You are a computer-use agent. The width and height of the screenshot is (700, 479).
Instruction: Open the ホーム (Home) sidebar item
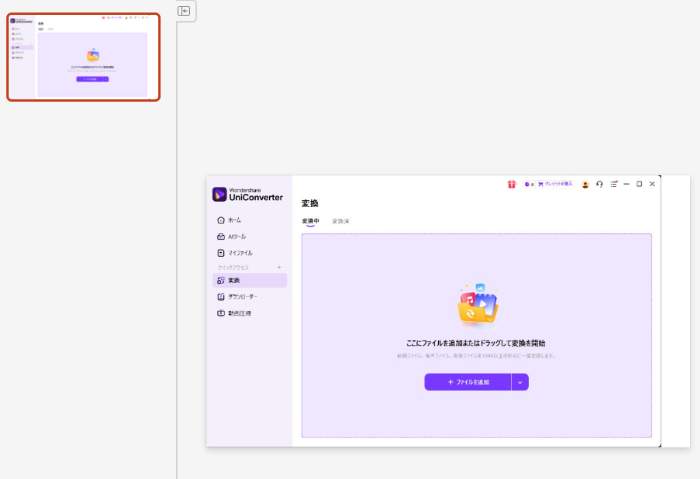point(234,220)
